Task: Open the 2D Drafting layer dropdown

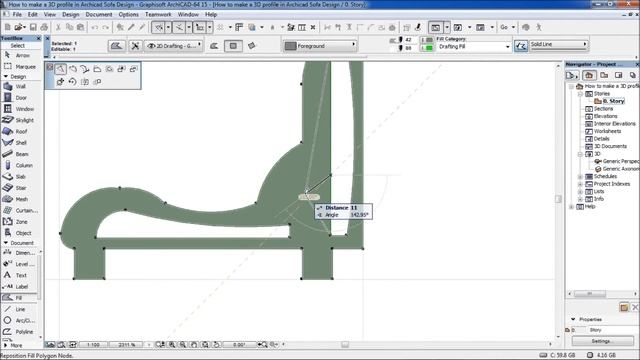Action: [174, 46]
